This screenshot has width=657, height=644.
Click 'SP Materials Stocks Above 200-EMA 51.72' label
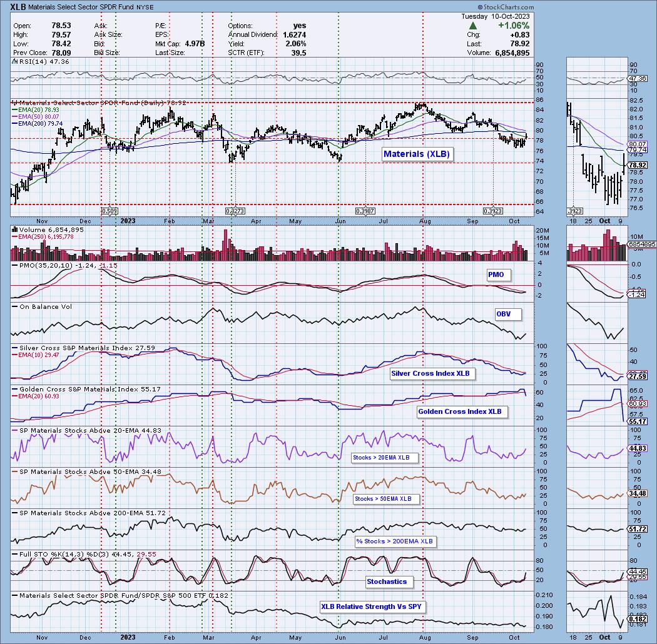click(88, 513)
